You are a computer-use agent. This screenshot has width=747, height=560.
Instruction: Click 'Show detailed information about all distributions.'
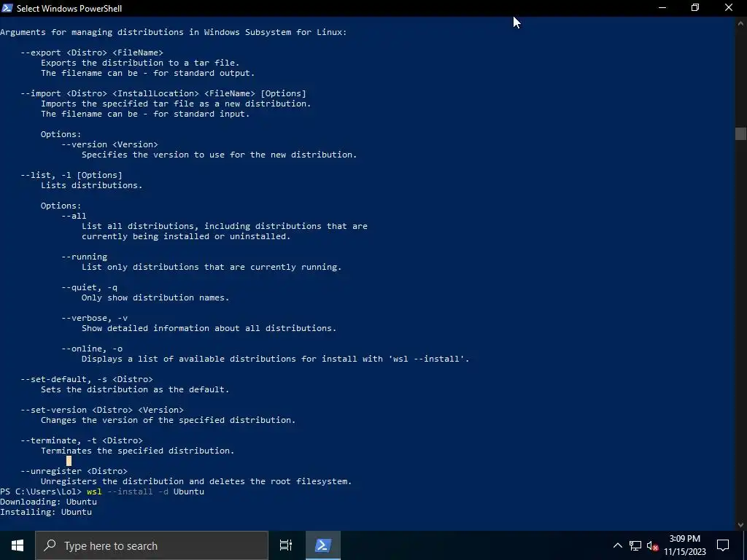click(209, 328)
